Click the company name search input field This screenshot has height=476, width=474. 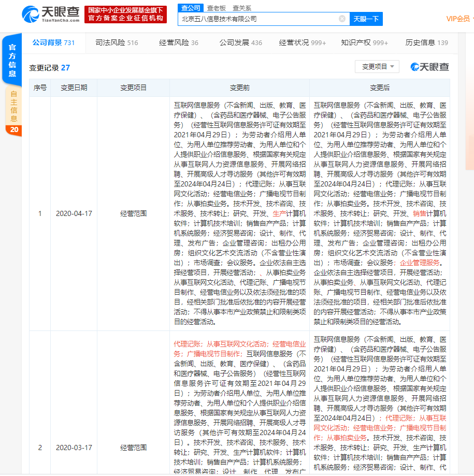point(259,19)
